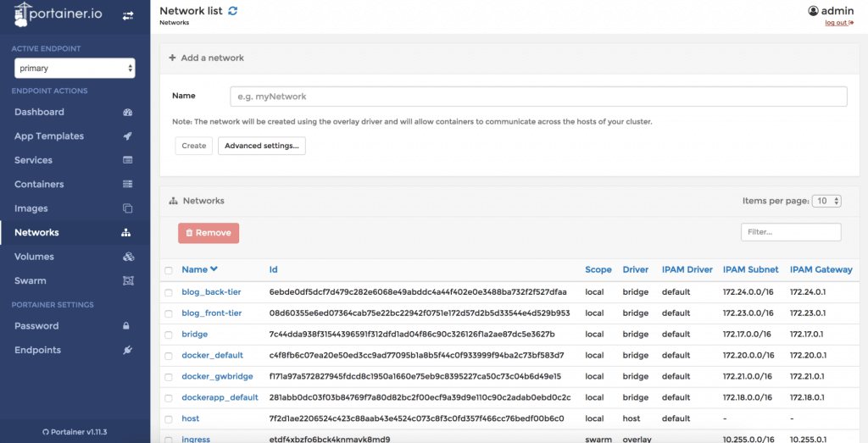This screenshot has width=868, height=443.
Task: Click the GitHub icon near Portainer v1.11.3
Action: pos(46,432)
